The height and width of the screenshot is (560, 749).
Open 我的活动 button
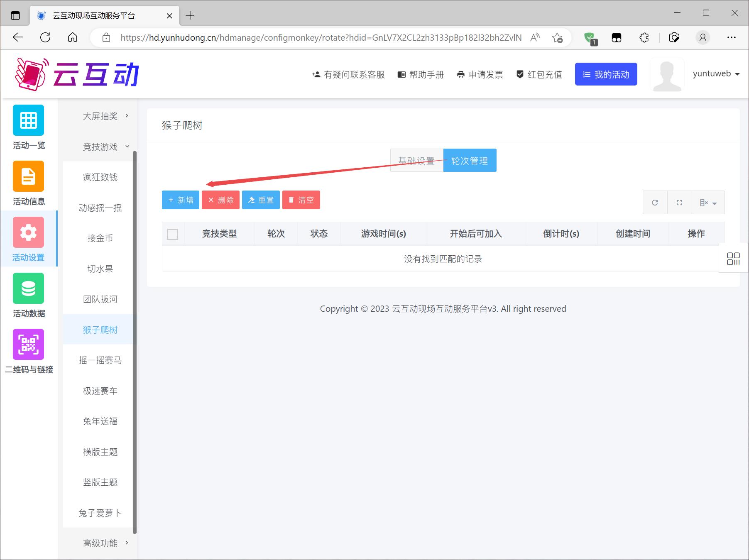(606, 74)
